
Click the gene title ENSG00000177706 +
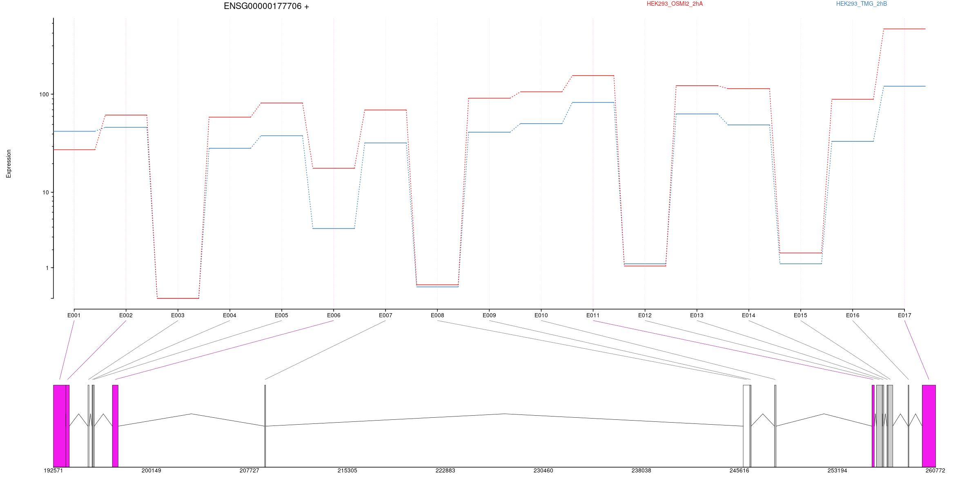coord(266,6)
